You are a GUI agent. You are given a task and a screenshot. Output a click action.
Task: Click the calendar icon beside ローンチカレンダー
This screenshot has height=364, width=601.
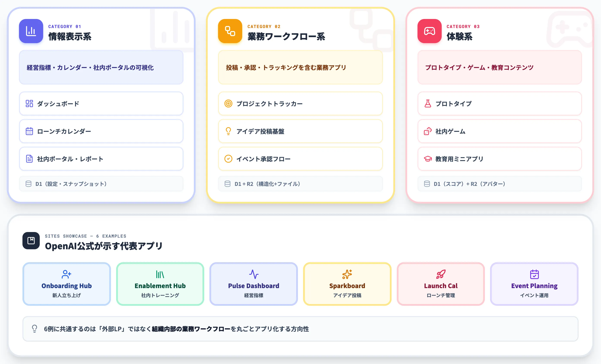[x=29, y=131]
